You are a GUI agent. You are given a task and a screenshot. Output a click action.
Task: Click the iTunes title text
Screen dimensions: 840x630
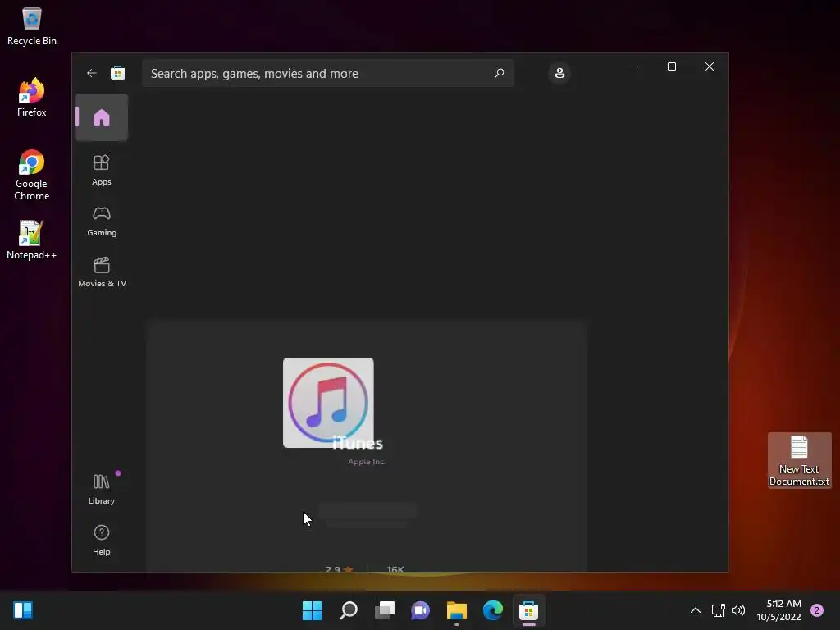358,443
